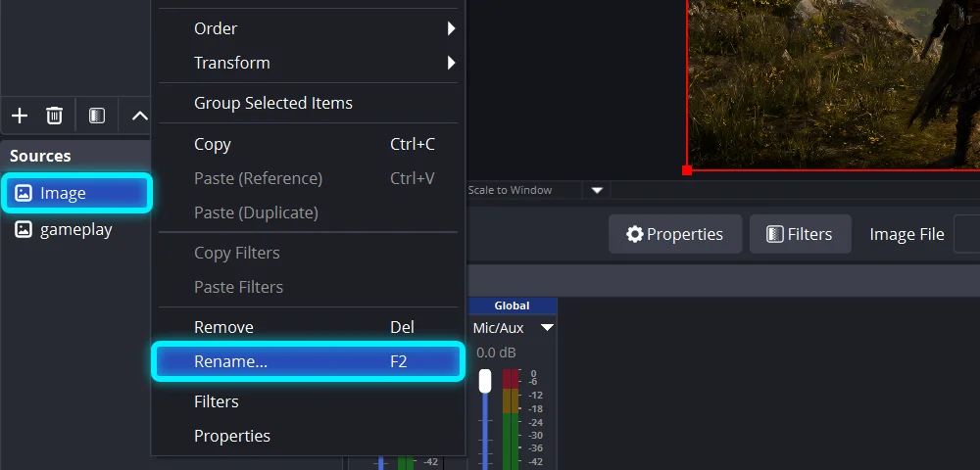The height and width of the screenshot is (470, 980).
Task: Choose Paste Filters menu entry
Action: point(310,287)
